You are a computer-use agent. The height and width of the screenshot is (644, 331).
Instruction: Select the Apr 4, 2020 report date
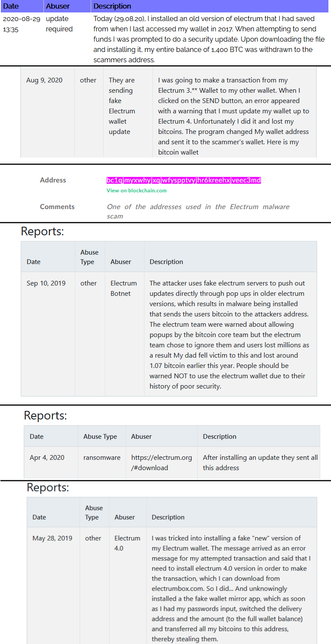pyautogui.click(x=47, y=458)
